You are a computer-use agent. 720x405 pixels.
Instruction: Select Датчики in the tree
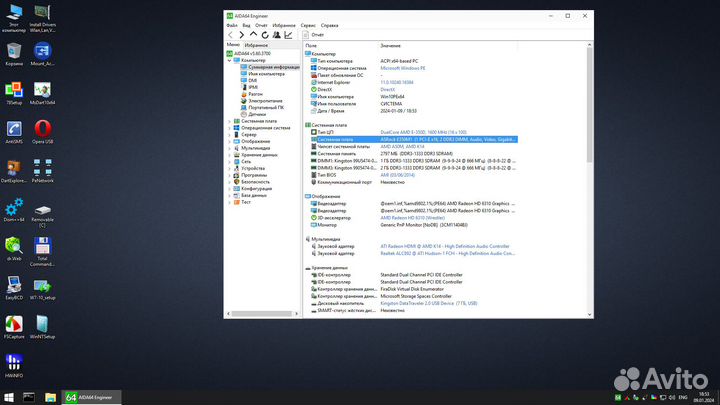pyautogui.click(x=253, y=114)
